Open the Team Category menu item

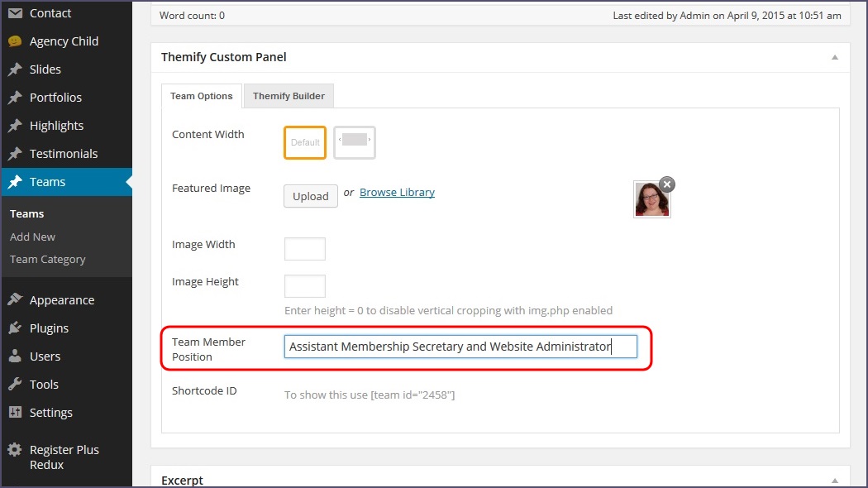[x=47, y=259]
